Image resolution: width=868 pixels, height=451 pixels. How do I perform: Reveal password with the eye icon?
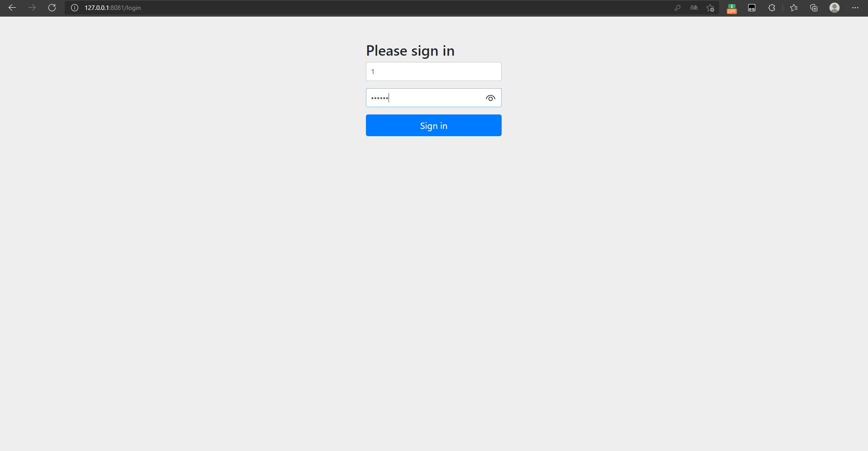(x=490, y=98)
